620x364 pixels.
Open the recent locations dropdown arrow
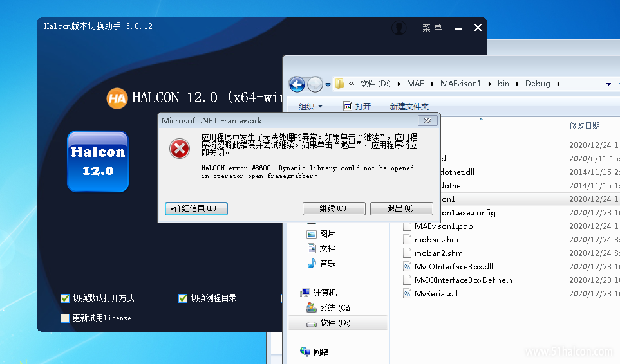pos(328,84)
